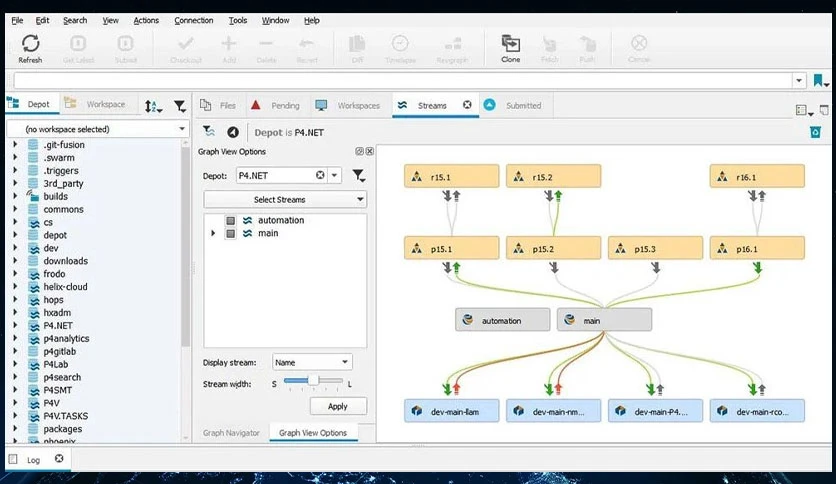
Task: Click the filter funnel icon in depot pane
Action: (180, 106)
